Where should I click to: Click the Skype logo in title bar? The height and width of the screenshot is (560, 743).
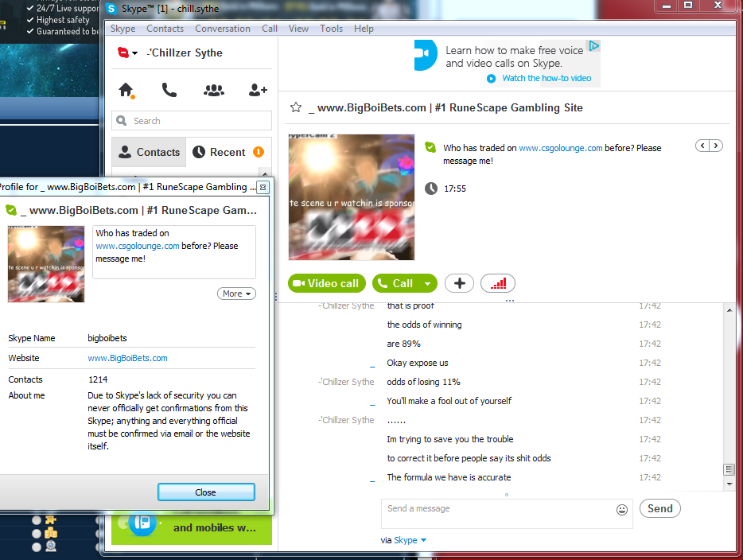point(111,9)
